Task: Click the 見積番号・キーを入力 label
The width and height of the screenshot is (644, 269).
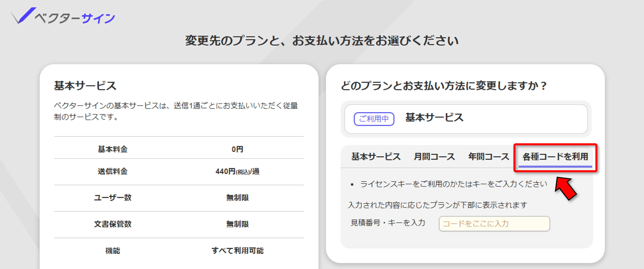Action: click(388, 222)
